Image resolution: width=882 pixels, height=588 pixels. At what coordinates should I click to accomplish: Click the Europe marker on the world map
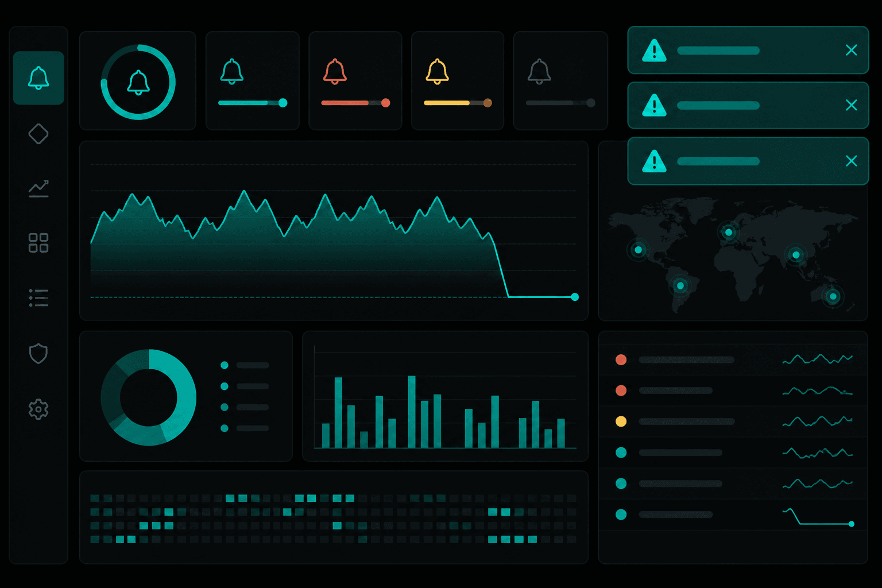pyautogui.click(x=729, y=233)
